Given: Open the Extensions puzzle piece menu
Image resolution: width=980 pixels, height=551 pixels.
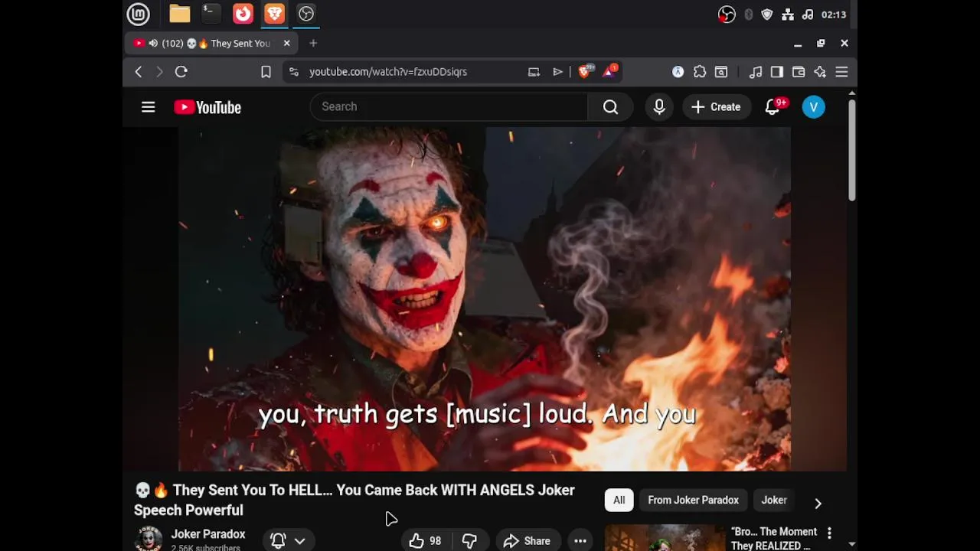Looking at the screenshot, I should pos(700,72).
